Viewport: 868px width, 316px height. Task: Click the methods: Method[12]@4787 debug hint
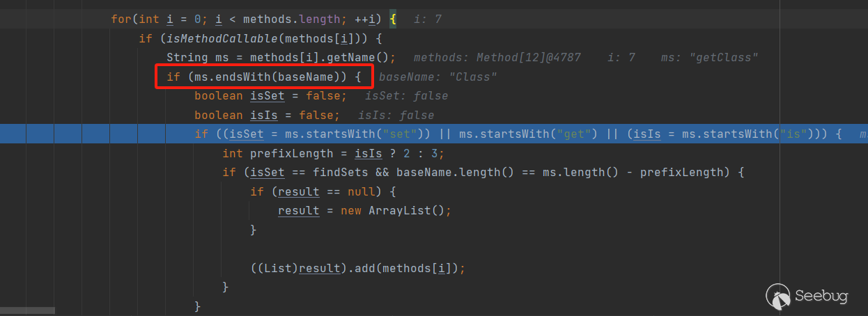coord(497,58)
